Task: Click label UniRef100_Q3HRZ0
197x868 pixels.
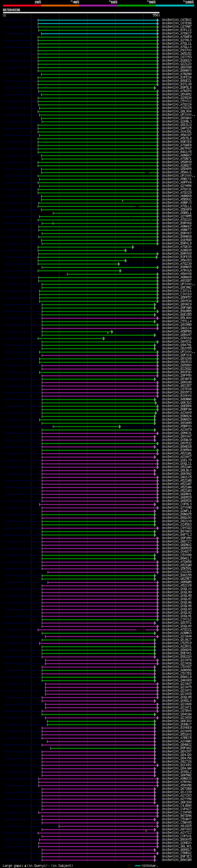Action: click(177, 843)
